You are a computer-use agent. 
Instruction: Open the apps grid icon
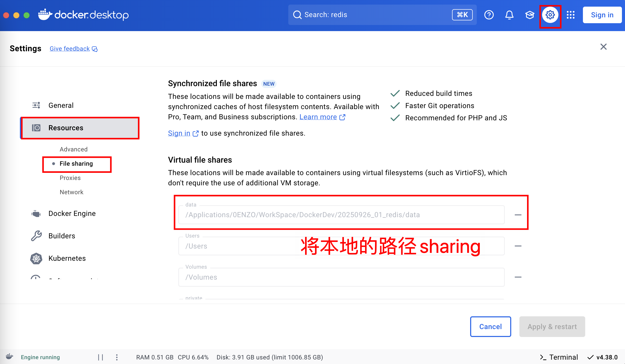(571, 15)
